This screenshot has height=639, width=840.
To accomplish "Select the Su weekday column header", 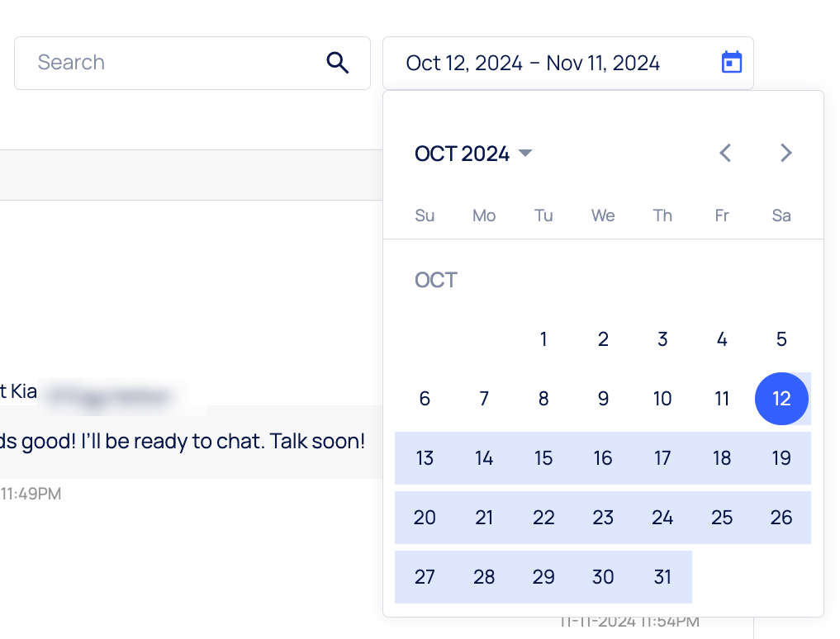I will pyautogui.click(x=425, y=215).
